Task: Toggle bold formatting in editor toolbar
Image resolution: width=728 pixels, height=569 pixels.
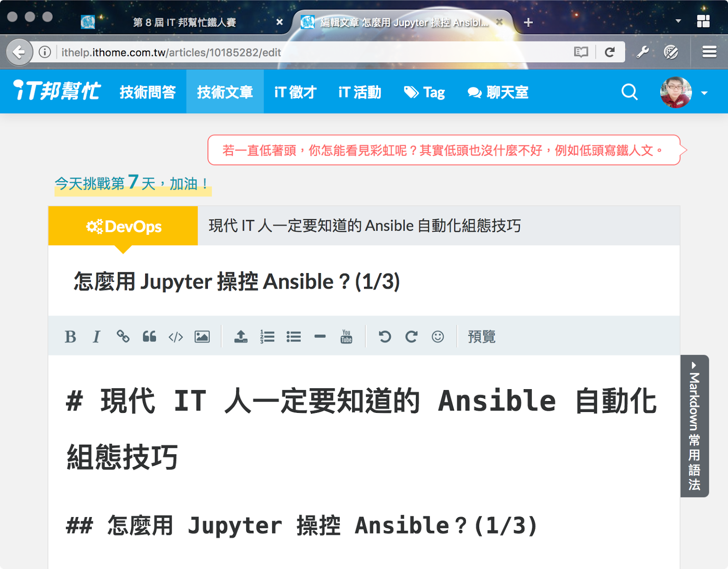Action: pyautogui.click(x=71, y=337)
